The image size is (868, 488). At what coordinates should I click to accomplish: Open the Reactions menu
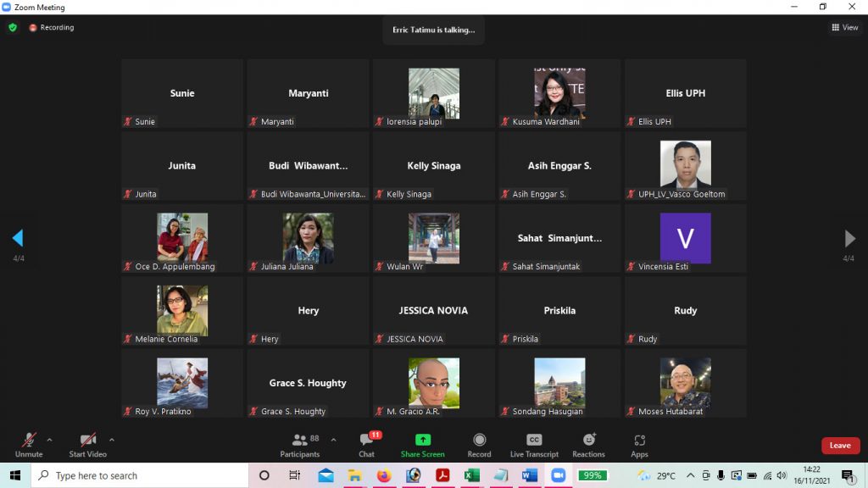click(588, 445)
